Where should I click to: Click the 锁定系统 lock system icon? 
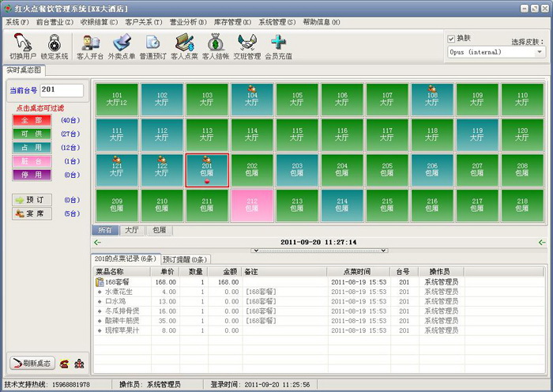click(x=55, y=46)
